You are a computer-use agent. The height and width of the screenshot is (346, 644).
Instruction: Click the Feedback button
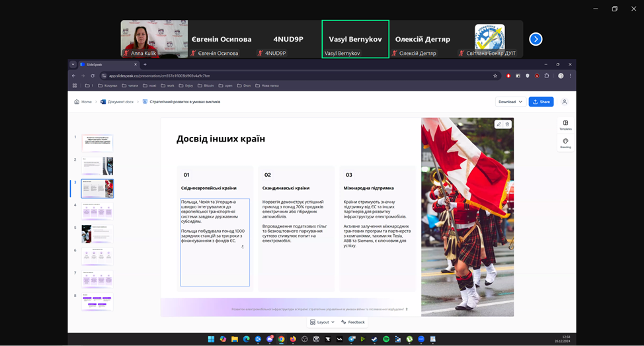(x=353, y=322)
